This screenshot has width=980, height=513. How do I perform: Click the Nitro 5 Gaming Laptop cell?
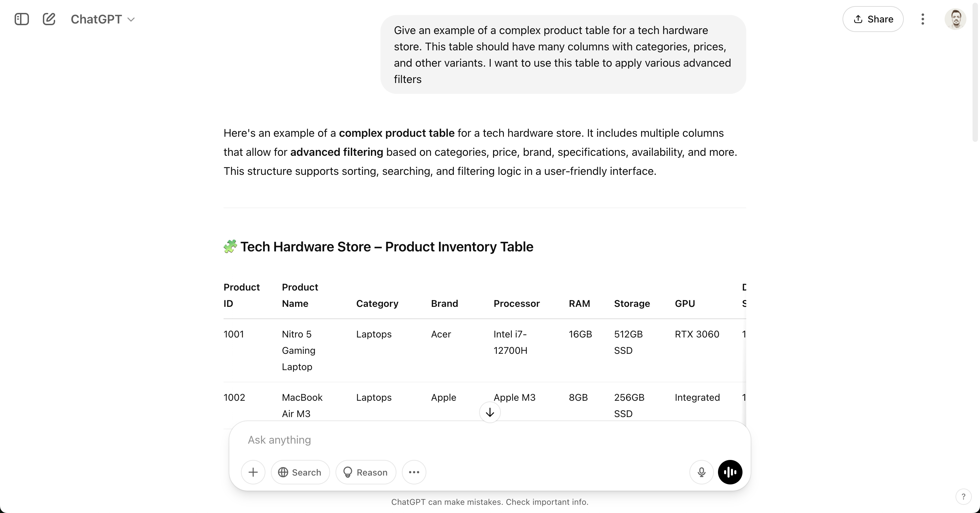(299, 350)
